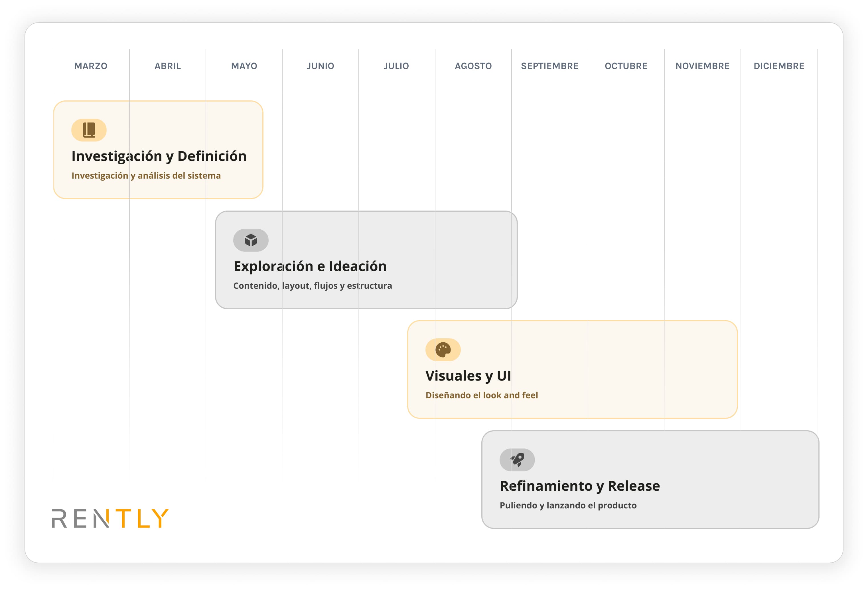The width and height of the screenshot is (868, 590).
Task: Click 'Contenido, layout, flujos y estructura' text
Action: (313, 286)
